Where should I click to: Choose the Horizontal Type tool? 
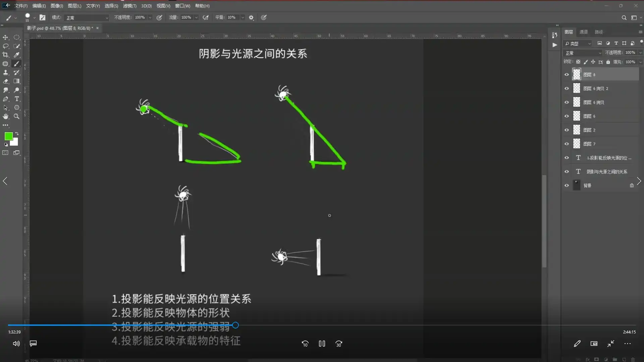point(16,99)
